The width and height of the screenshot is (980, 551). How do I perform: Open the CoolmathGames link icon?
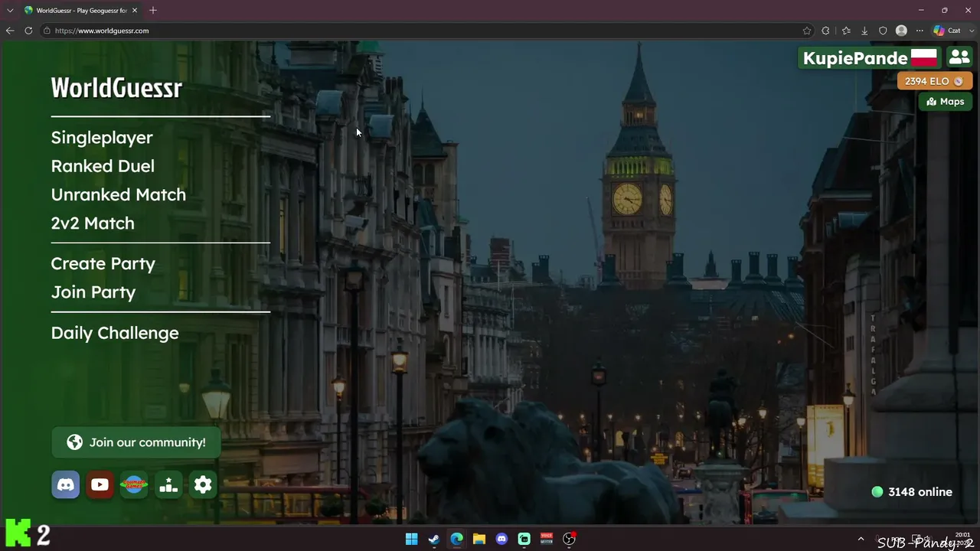point(134,484)
